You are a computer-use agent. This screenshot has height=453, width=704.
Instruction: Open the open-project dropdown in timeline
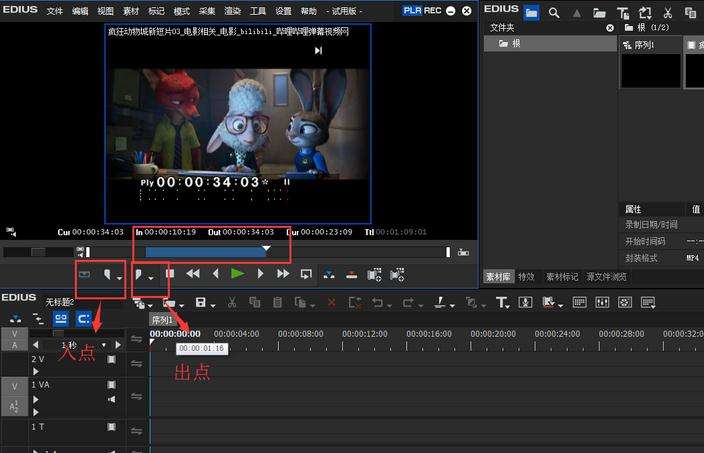click(x=181, y=306)
